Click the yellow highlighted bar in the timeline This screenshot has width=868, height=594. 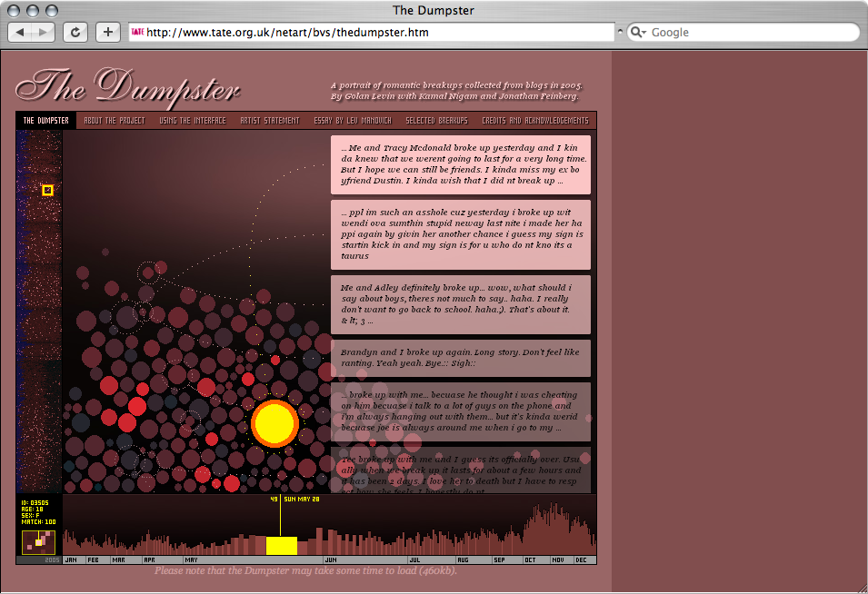tap(281, 545)
